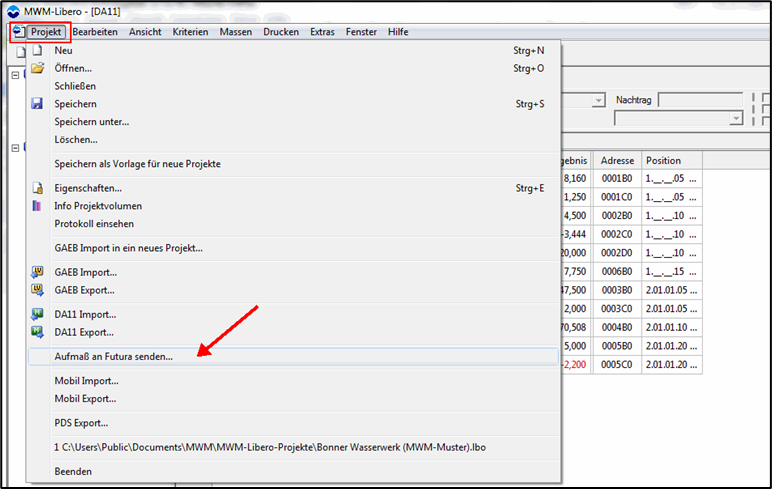Click the DA11 Export icon
The image size is (772, 489).
[37, 332]
